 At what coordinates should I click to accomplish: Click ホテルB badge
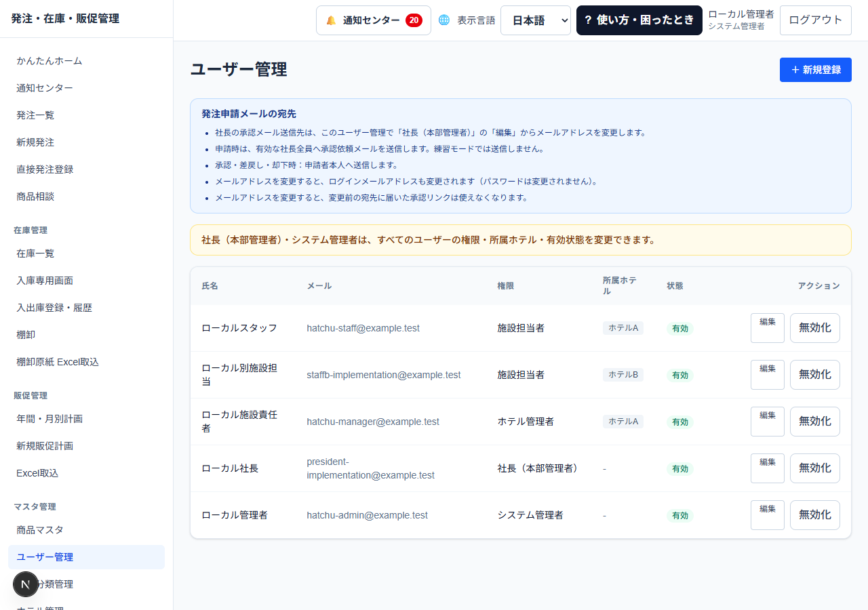pos(623,375)
